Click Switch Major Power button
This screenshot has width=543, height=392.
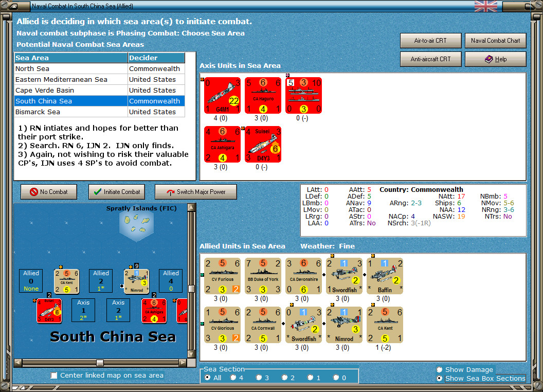click(196, 192)
